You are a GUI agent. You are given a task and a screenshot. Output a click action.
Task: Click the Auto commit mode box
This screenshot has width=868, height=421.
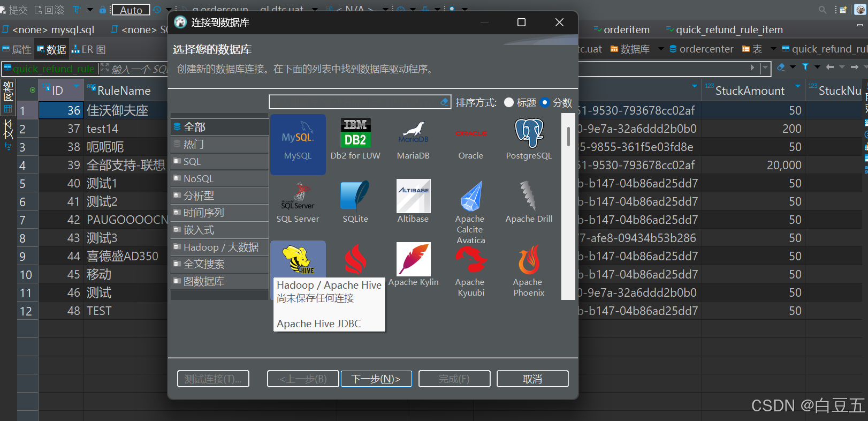[x=131, y=10]
